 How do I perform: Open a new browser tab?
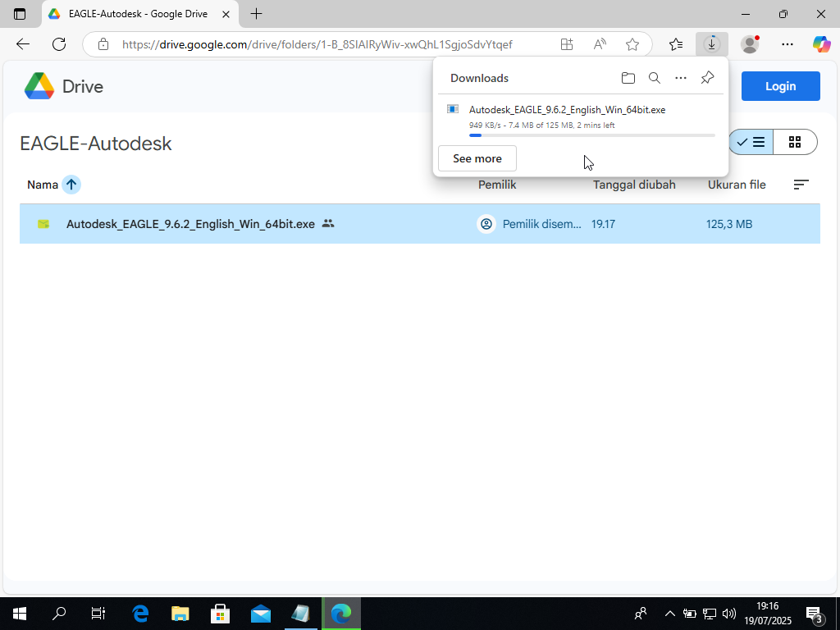258,14
